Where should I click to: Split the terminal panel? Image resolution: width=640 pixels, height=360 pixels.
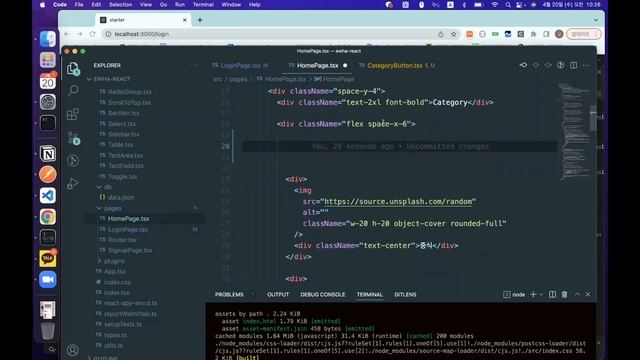click(x=552, y=294)
